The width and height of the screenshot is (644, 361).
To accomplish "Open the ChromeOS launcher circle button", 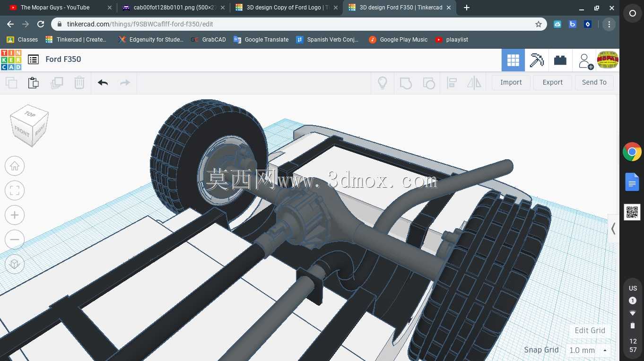I will pos(633,14).
